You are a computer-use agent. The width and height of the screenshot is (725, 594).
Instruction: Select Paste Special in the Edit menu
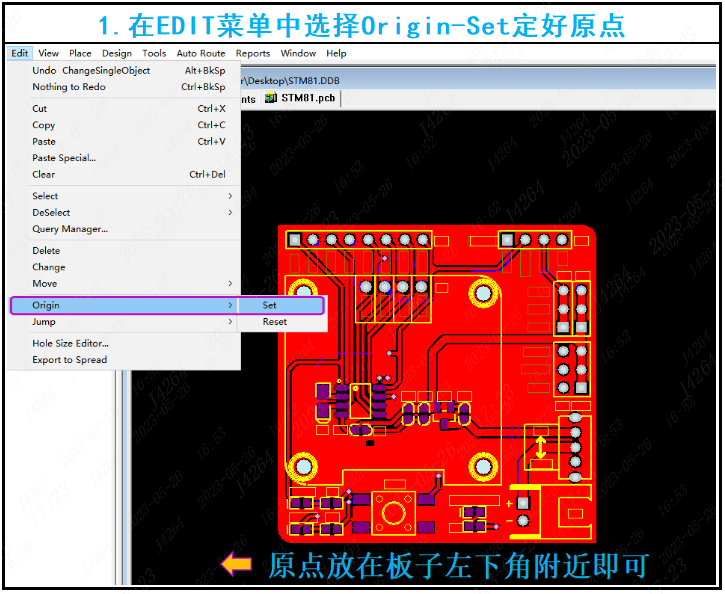point(64,158)
